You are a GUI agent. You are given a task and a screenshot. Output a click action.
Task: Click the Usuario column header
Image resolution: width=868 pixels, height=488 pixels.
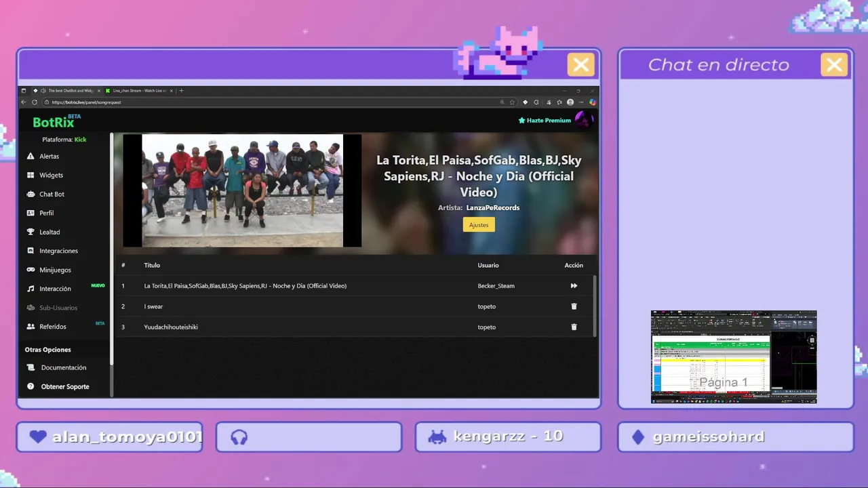pos(488,265)
